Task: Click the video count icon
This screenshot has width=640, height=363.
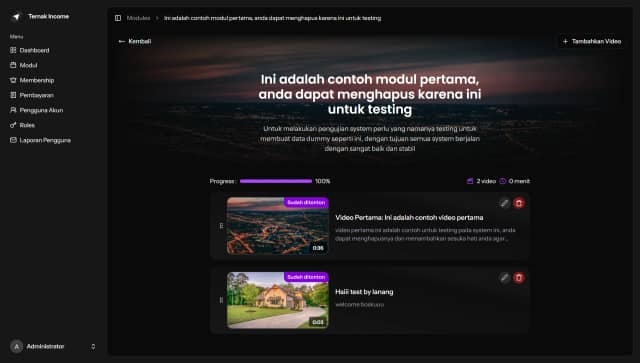Action: tap(470, 181)
